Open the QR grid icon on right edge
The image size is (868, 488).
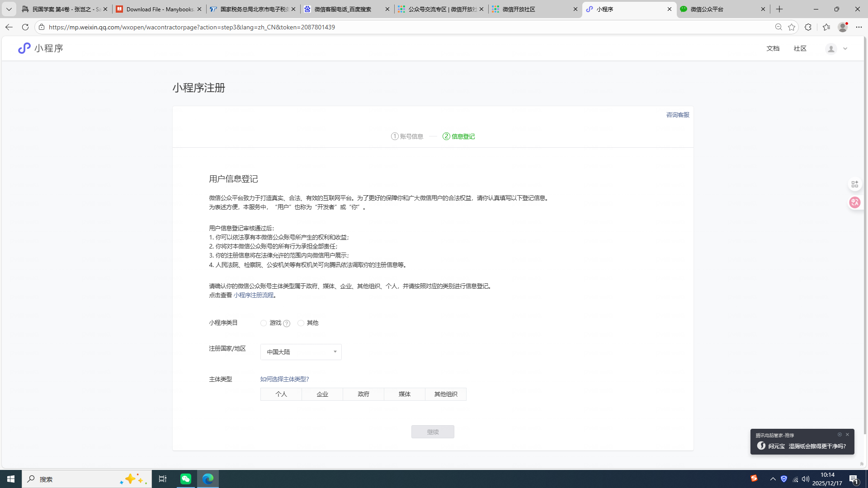tap(854, 184)
